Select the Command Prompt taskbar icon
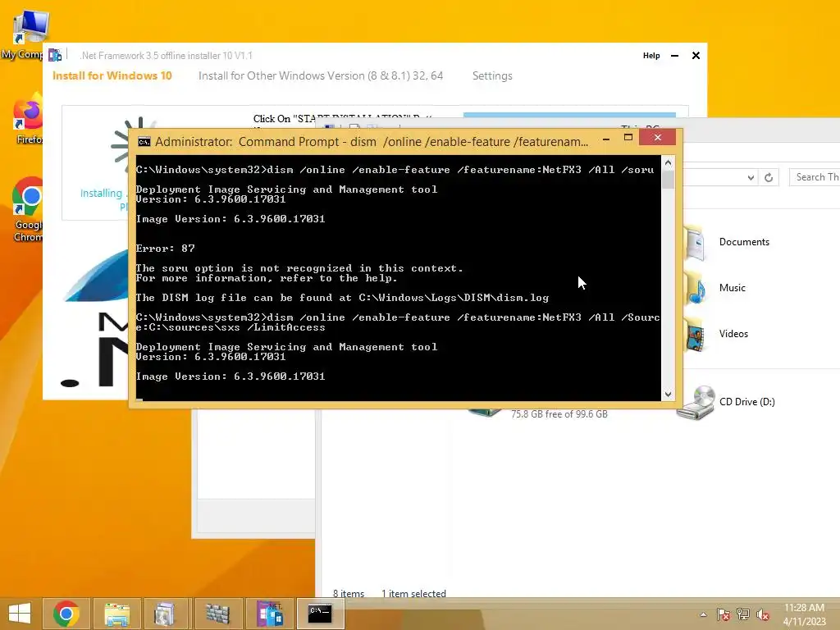This screenshot has width=840, height=630. [x=321, y=614]
